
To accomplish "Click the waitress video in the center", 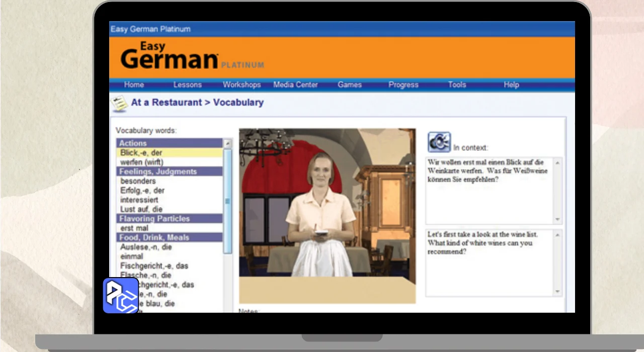I will point(328,216).
